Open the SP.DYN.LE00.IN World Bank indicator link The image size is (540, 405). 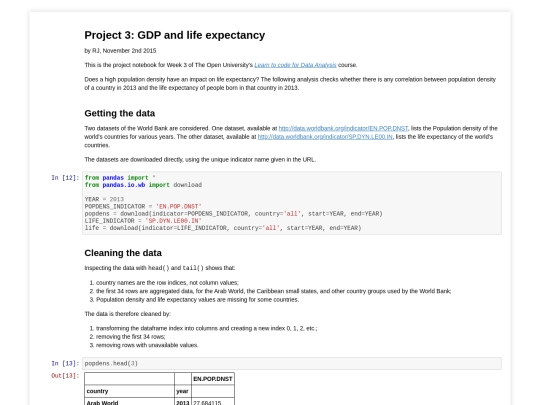coord(325,137)
